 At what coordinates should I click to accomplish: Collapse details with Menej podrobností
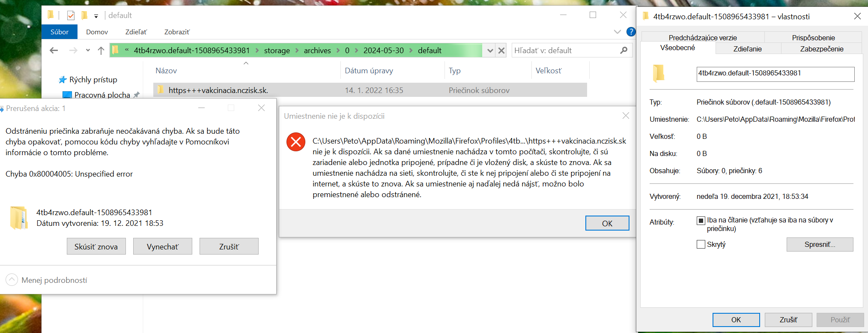(47, 280)
